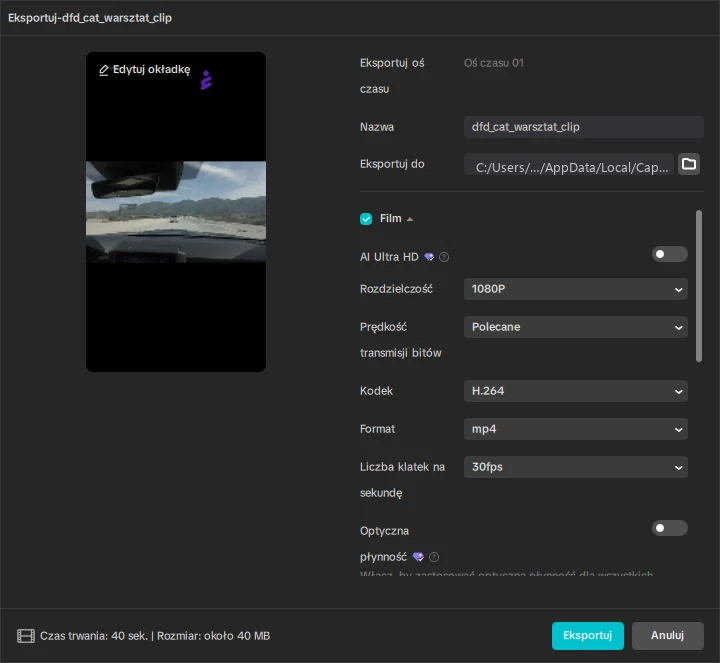Screen dimensions: 720x663
Task: Click the help icon beside Optyczna płynność
Action: (433, 557)
